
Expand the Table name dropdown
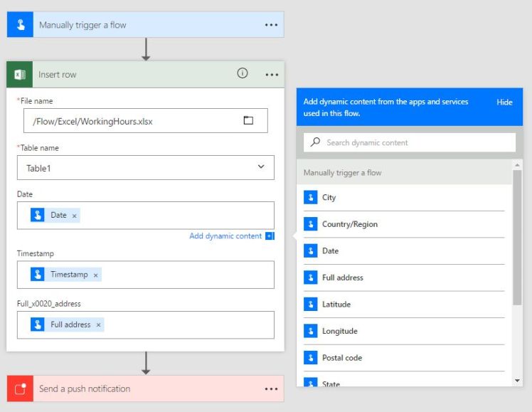[x=260, y=167]
